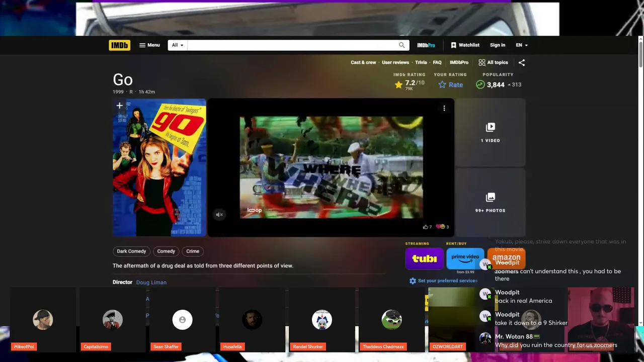The width and height of the screenshot is (644, 362).
Task: Click the share icon
Action: coord(522,62)
